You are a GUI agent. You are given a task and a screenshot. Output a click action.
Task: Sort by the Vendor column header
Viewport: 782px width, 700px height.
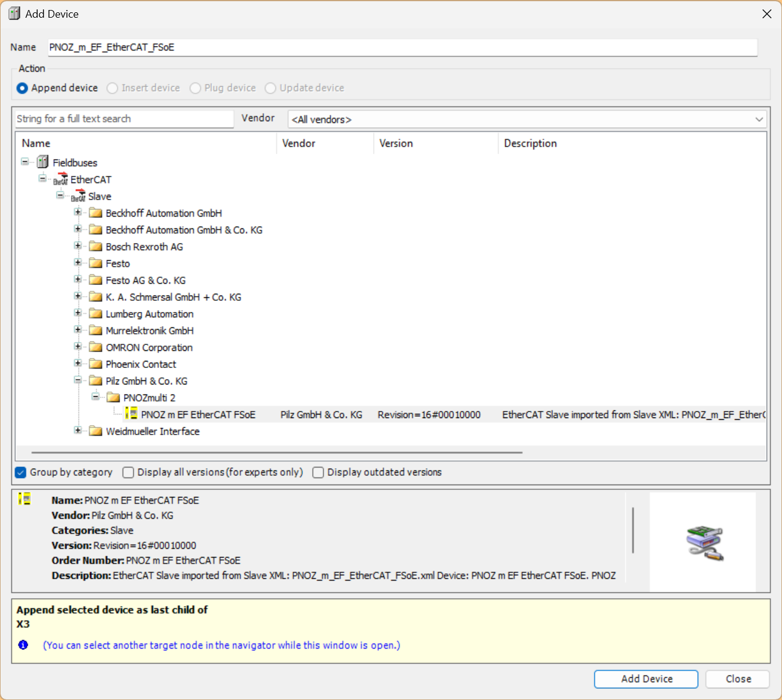[x=325, y=143]
